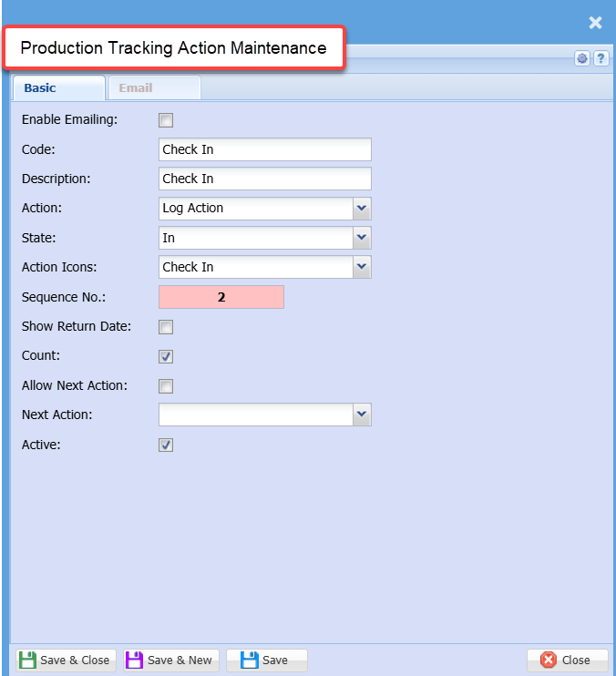Click the Save button
The width and height of the screenshot is (616, 676).
tap(266, 661)
